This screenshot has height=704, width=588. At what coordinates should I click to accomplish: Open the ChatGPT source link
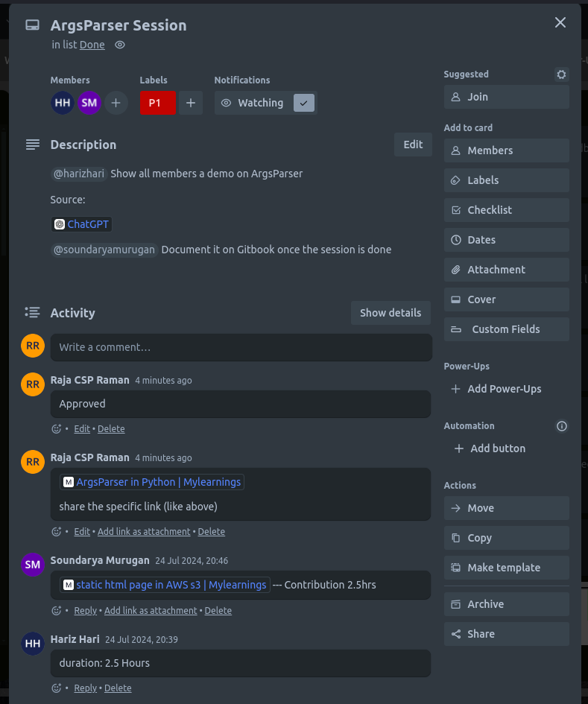point(88,224)
